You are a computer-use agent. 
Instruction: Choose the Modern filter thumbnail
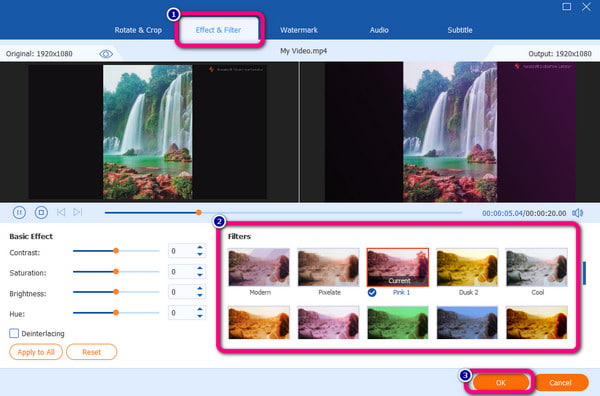pyautogui.click(x=259, y=267)
